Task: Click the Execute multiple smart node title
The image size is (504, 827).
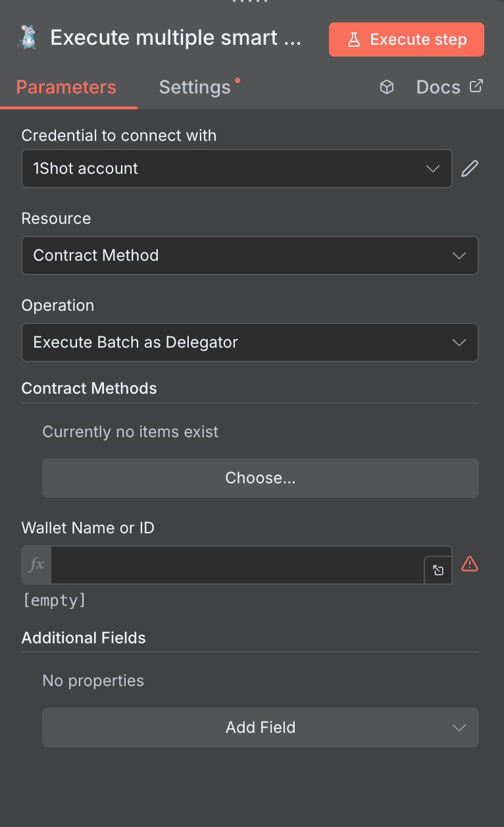Action: (x=176, y=38)
